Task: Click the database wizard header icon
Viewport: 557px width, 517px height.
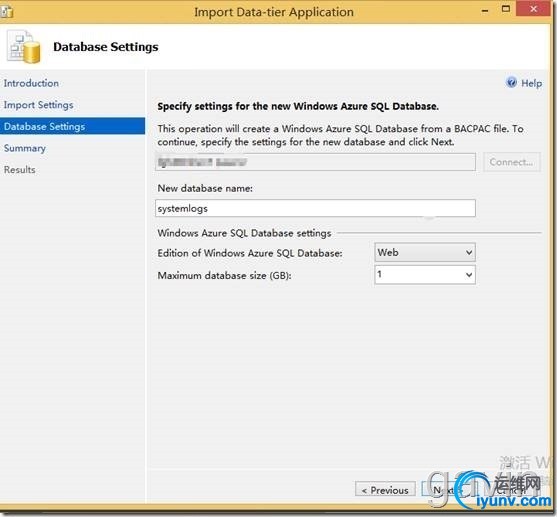Action: pyautogui.click(x=24, y=47)
